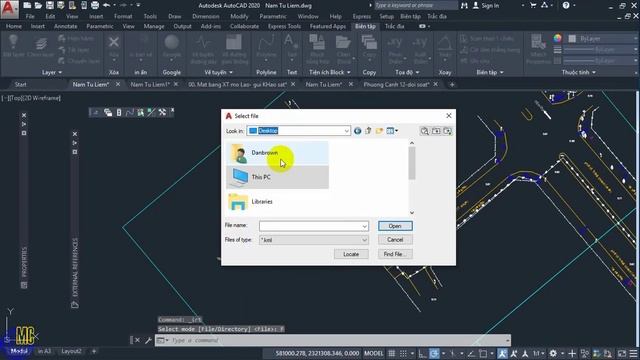Toggle the grid display icon in status bar
The width and height of the screenshot is (640, 360).
point(391,353)
